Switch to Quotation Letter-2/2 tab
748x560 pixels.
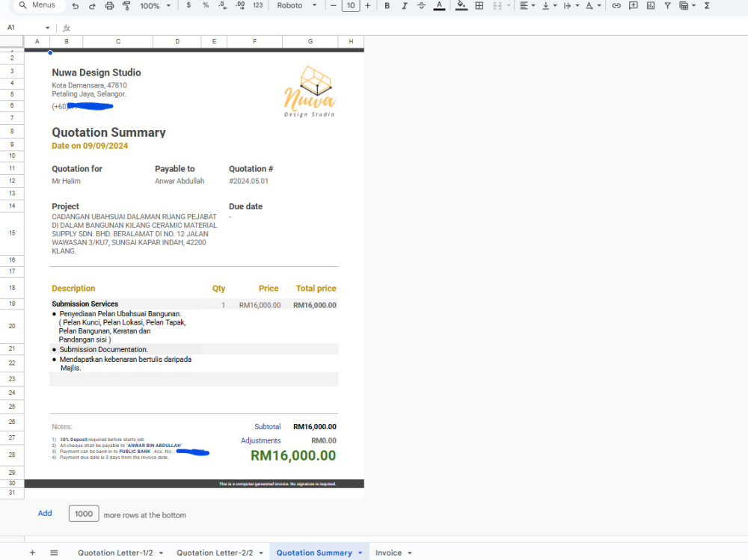215,553
